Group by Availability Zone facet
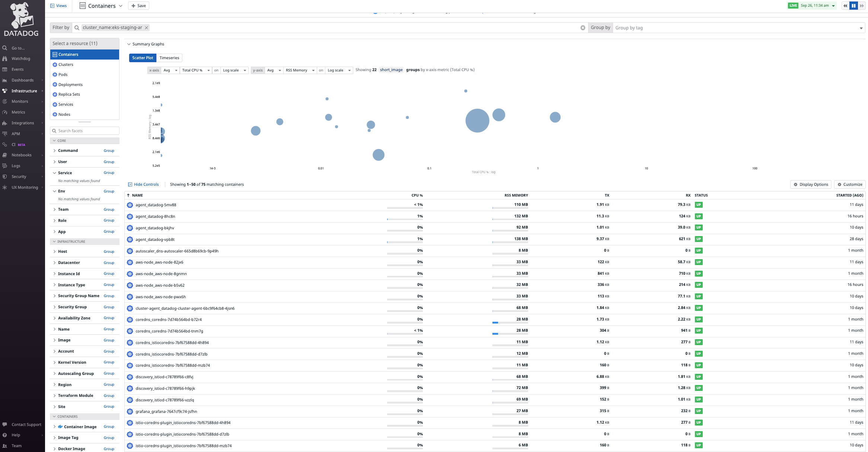The height and width of the screenshot is (452, 868). pos(109,318)
